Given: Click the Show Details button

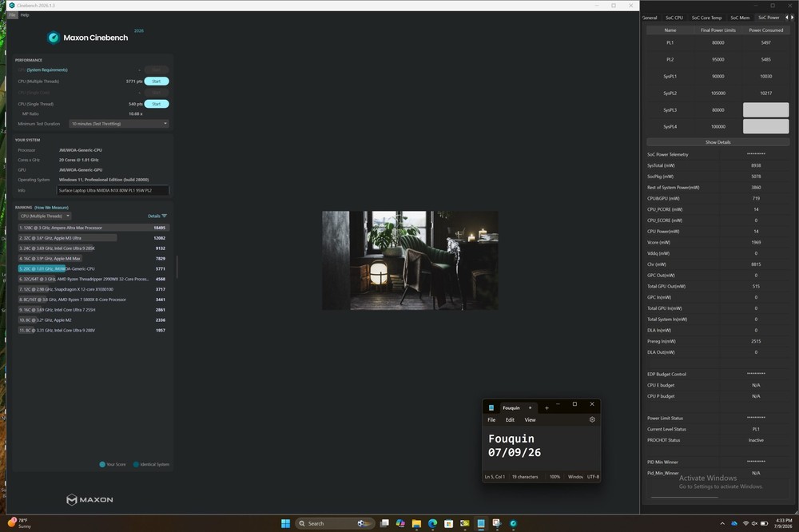Looking at the screenshot, I should [718, 142].
